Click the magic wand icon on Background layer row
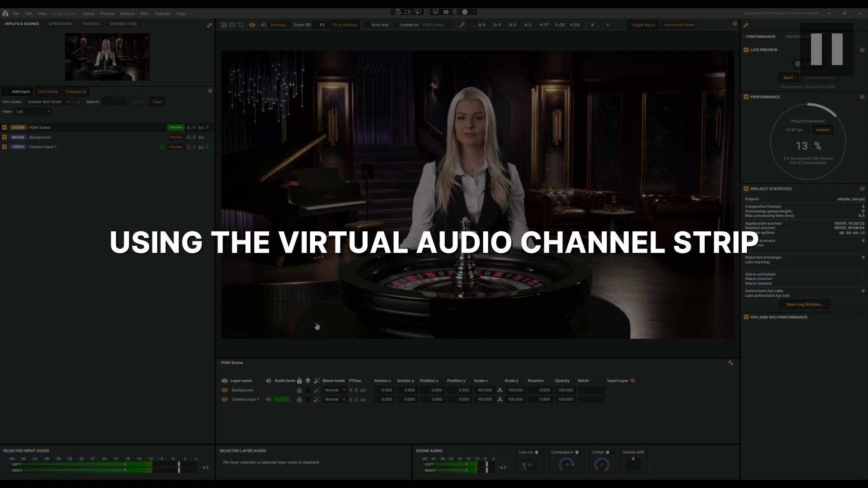This screenshot has height=488, width=868. [x=316, y=390]
